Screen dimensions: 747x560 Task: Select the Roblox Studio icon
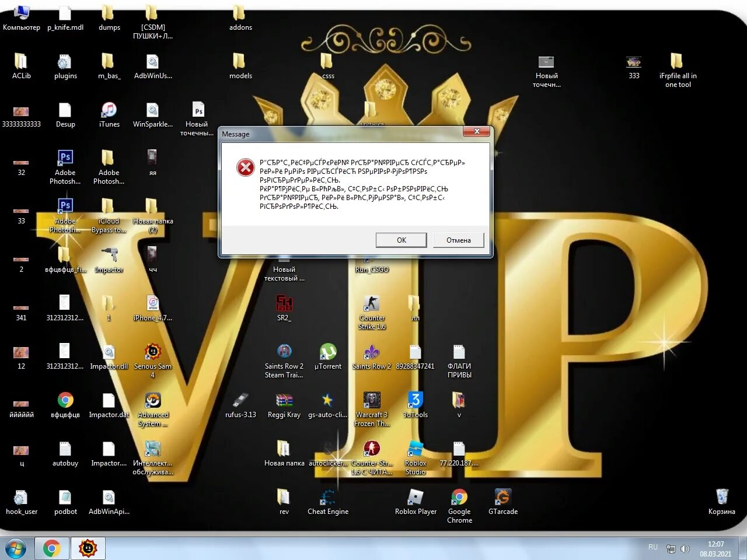[x=416, y=458]
